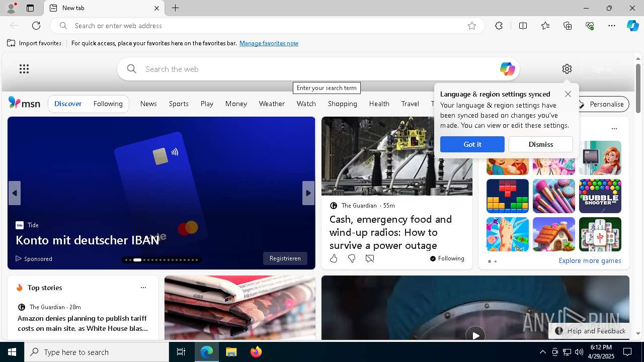Open the Mahjong game tile
Image resolution: width=644 pixels, height=362 pixels.
click(600, 234)
